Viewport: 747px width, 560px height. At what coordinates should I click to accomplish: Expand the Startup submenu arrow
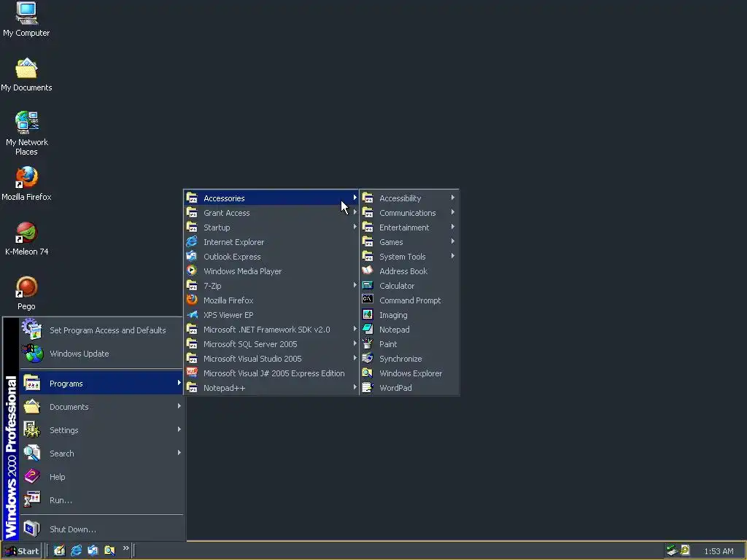click(x=355, y=227)
